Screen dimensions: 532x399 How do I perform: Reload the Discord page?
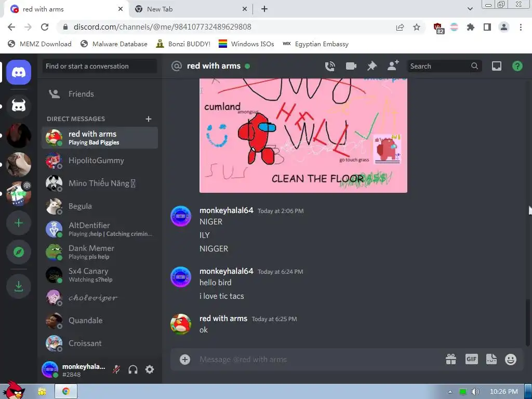[x=45, y=27]
